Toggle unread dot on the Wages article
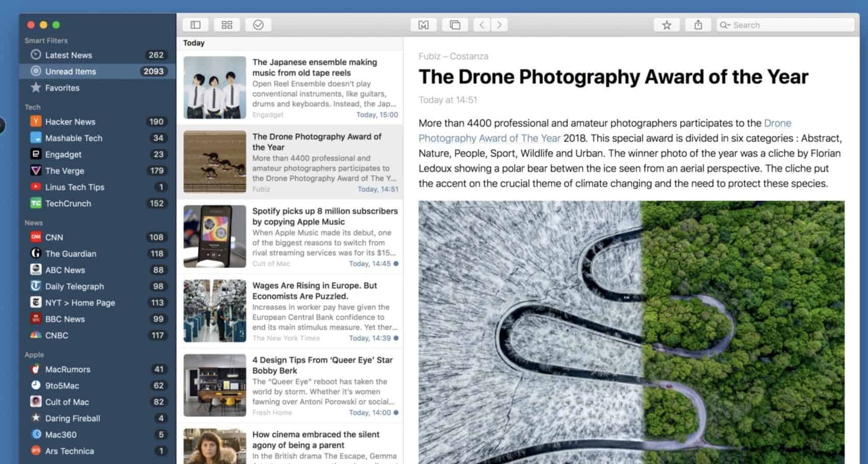Screen dimensions: 868x464 pos(396,338)
